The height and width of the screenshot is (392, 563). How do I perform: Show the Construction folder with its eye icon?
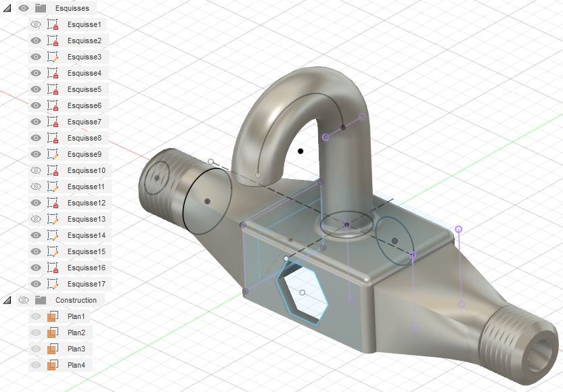[24, 300]
